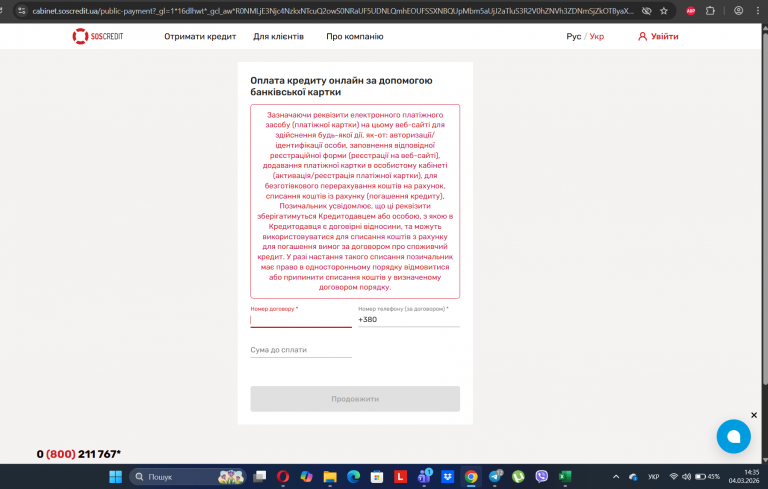Open File Explorer from the taskbar
The image size is (768, 489).
330,477
